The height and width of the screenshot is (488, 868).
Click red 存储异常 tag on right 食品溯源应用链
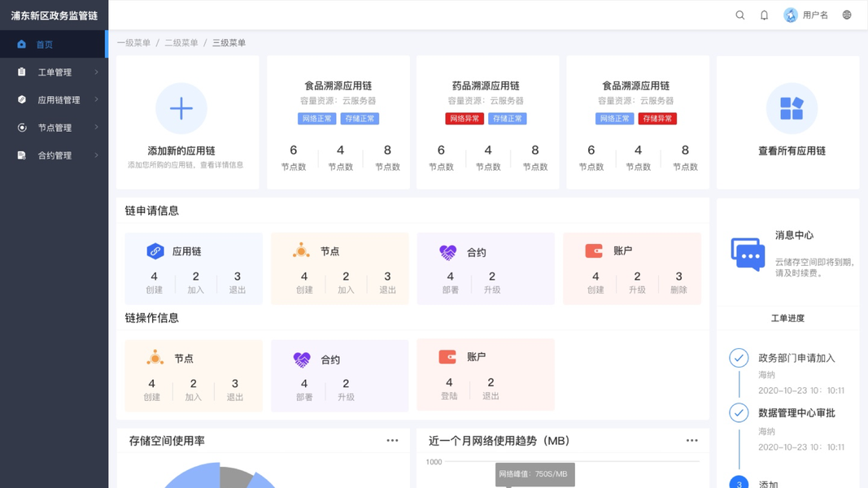click(x=657, y=119)
